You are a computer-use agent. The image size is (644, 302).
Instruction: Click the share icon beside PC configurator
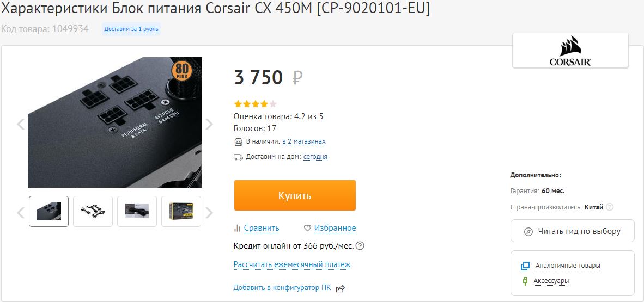point(340,288)
